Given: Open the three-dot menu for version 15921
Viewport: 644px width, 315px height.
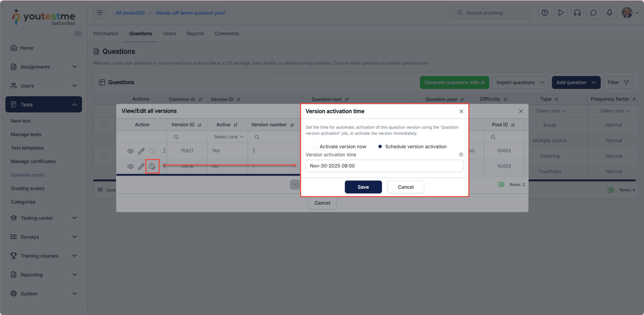Looking at the screenshot, I should coord(164,151).
